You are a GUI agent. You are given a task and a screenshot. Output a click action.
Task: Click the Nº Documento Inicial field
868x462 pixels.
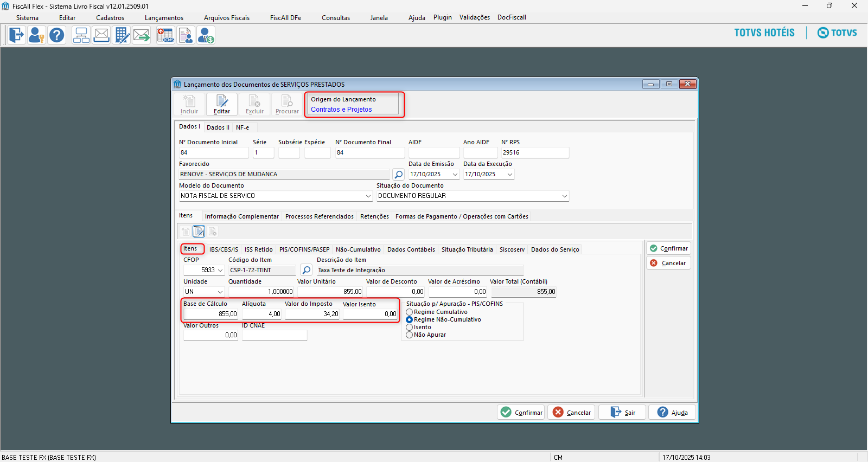pos(214,152)
